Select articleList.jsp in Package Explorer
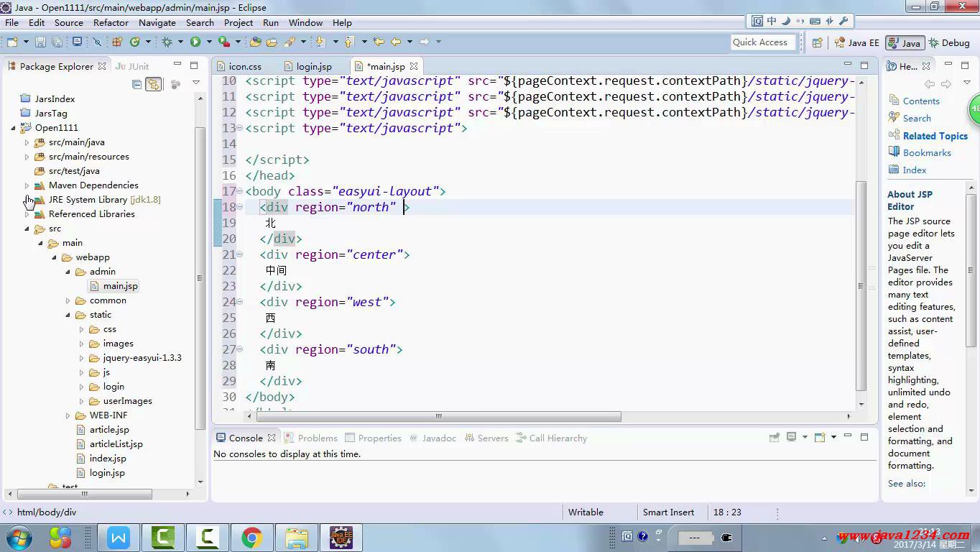The image size is (980, 552). point(109,444)
